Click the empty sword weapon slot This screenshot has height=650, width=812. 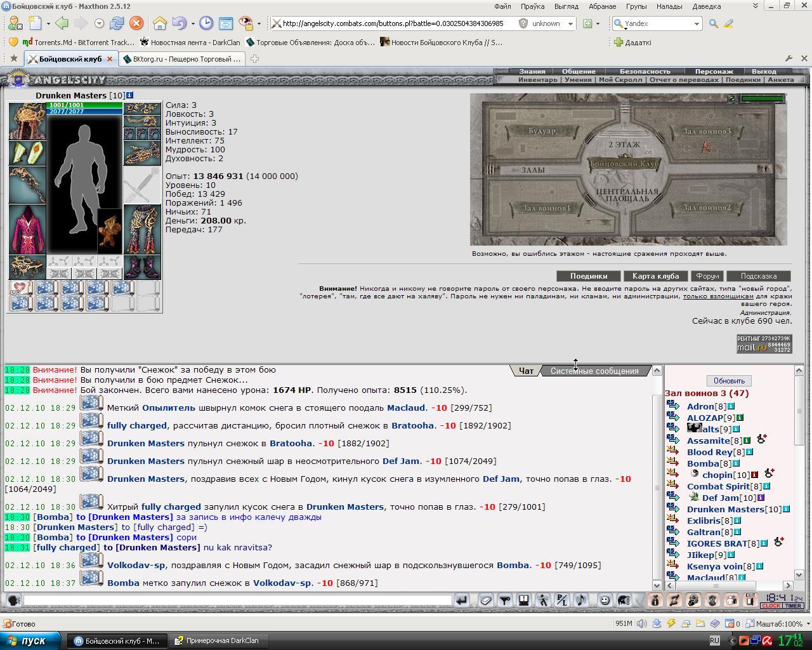click(x=142, y=185)
